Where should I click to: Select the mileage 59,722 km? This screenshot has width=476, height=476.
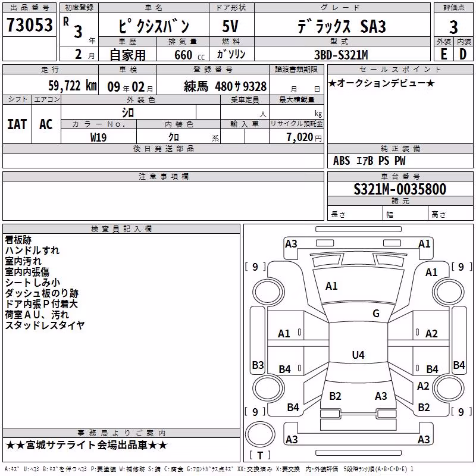73,86
